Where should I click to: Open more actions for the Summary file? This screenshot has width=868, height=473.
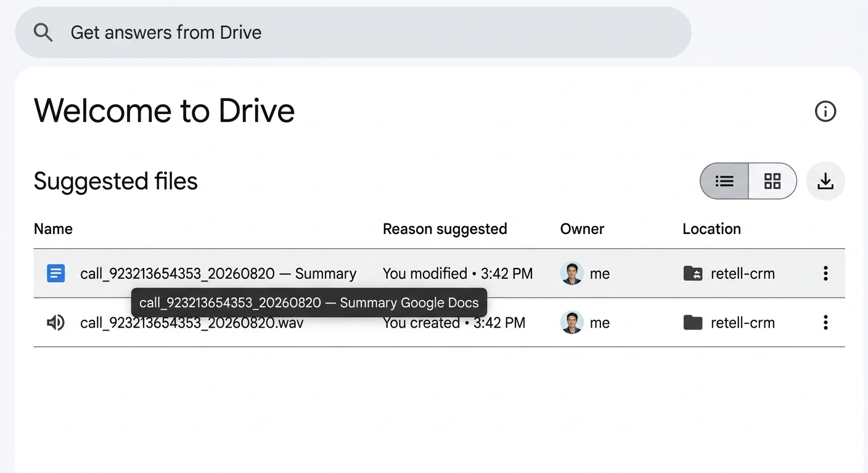825,273
